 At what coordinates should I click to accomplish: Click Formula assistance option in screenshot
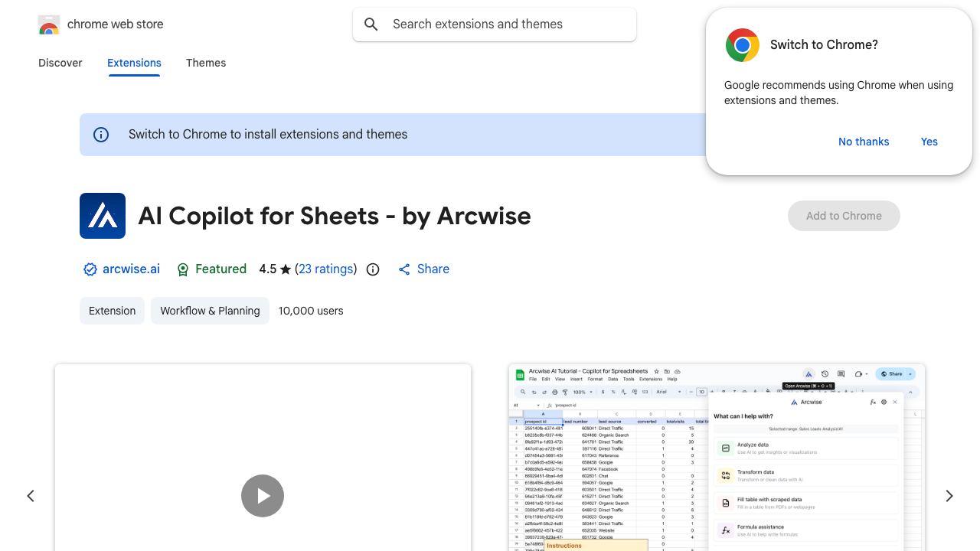coord(806,530)
